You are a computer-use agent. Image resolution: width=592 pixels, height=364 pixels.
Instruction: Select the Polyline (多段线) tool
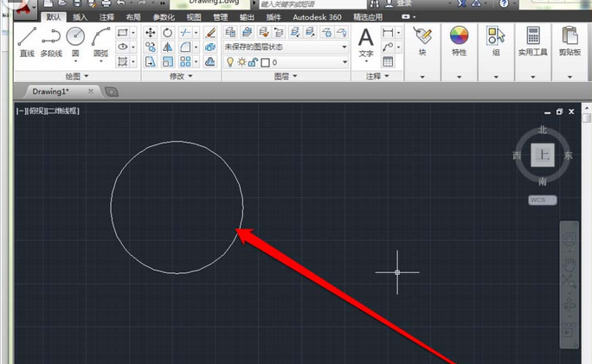[x=51, y=41]
